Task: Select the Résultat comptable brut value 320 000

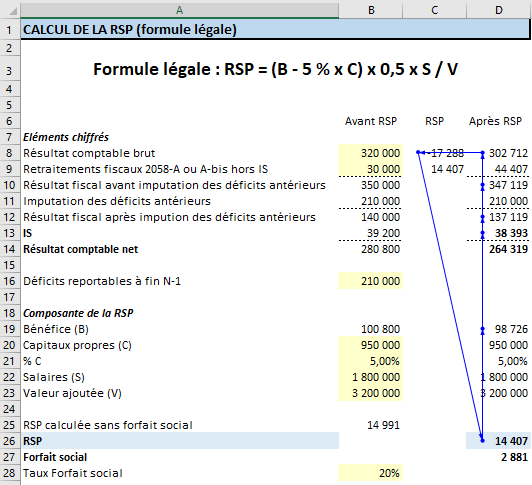Action: pyautogui.click(x=371, y=153)
